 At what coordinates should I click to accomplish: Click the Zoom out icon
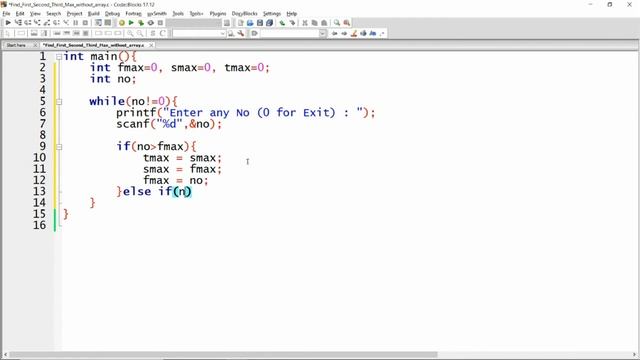pyautogui.click(x=140, y=33)
